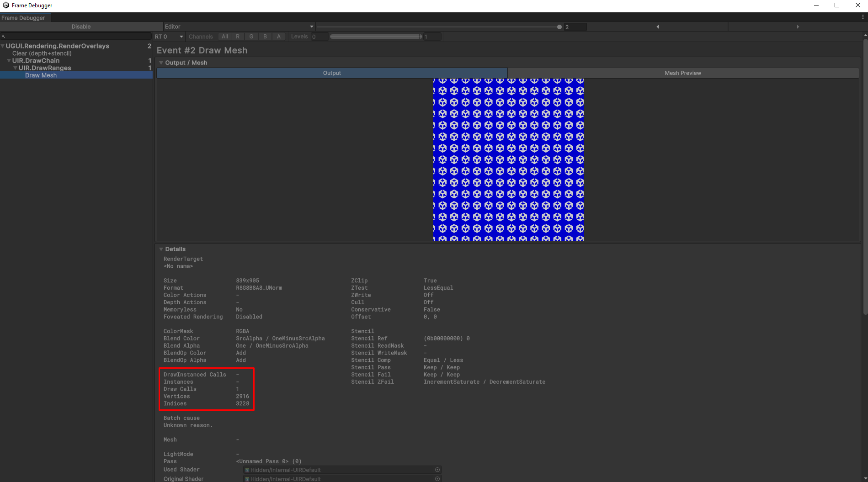Image resolution: width=868 pixels, height=482 pixels.
Task: Open the Used Shader object picker icon
Action: (x=437, y=470)
